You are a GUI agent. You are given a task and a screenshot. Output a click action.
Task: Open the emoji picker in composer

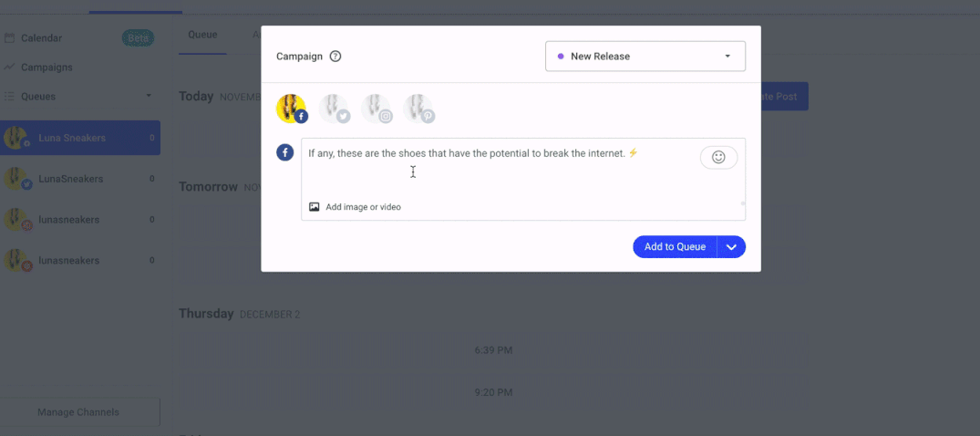pos(718,158)
